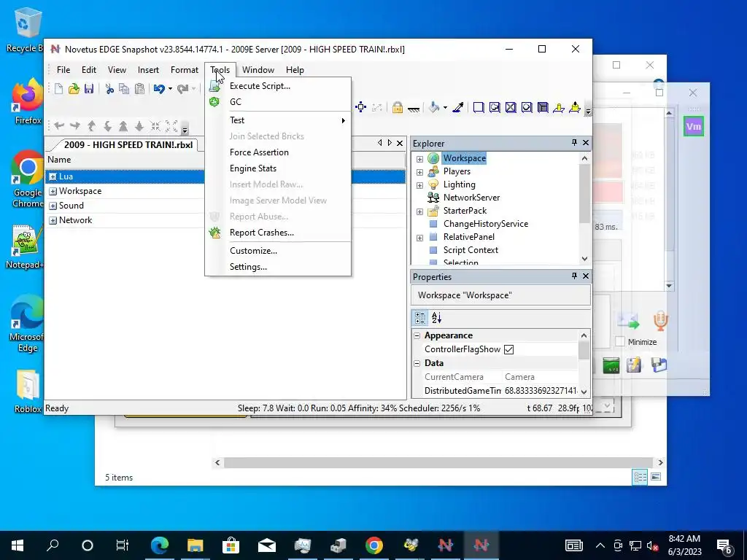
Task: Switch Properties to Categorized view icon
Action: click(420, 318)
